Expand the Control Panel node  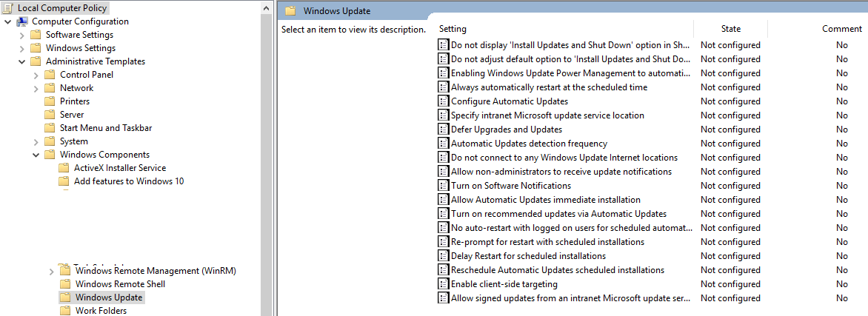coord(36,75)
